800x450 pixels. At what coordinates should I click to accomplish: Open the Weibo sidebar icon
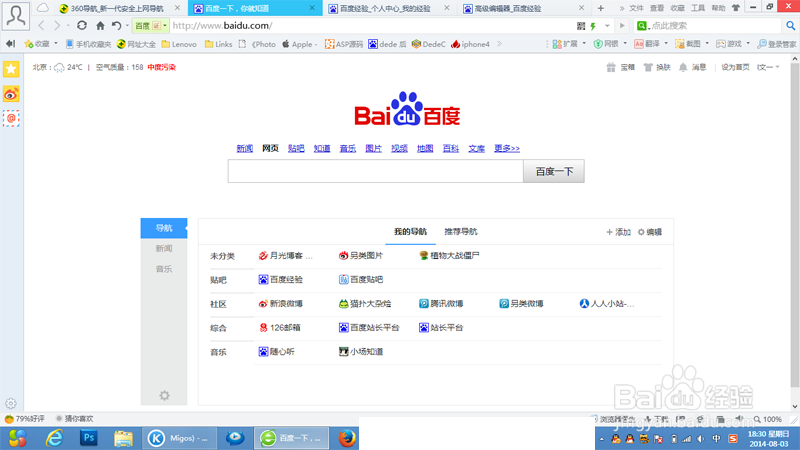pos(11,94)
